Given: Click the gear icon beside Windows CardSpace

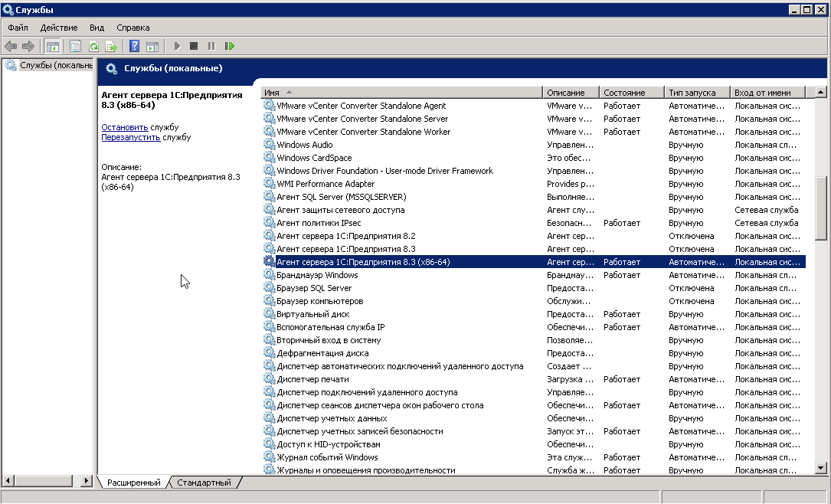Looking at the screenshot, I should point(270,158).
